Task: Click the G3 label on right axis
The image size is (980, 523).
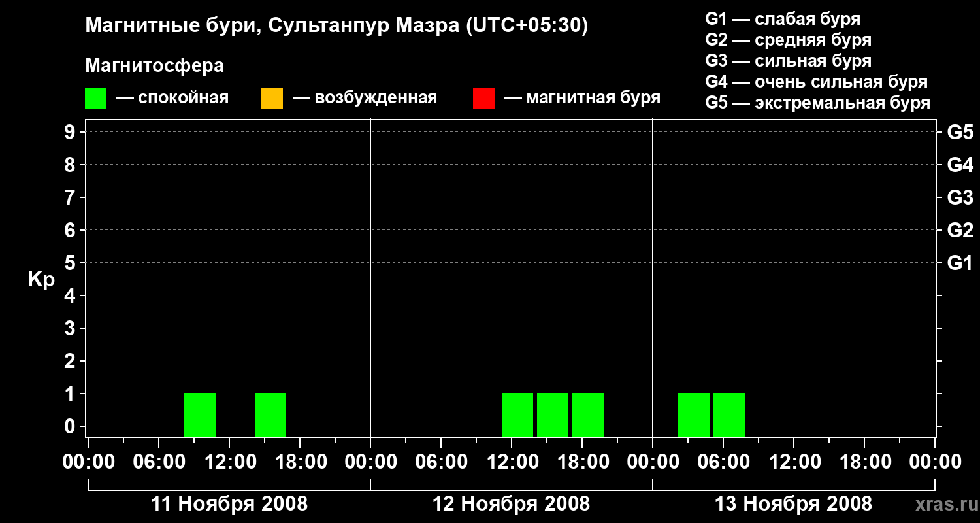Action: [960, 197]
